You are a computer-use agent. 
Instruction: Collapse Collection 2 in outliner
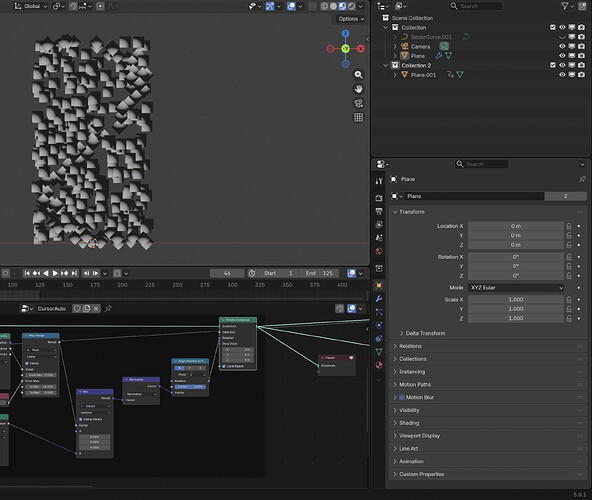(385, 65)
